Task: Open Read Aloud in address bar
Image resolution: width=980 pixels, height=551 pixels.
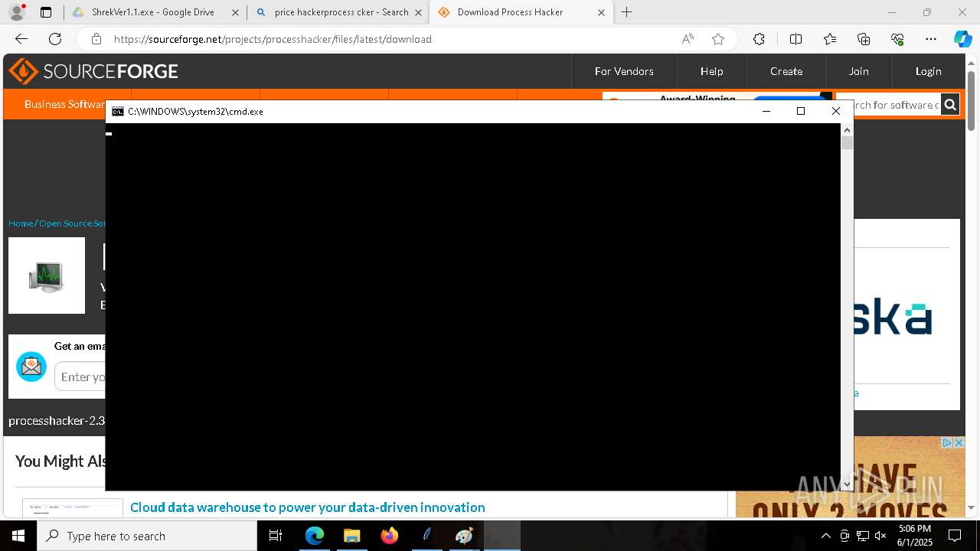Action: 688,39
